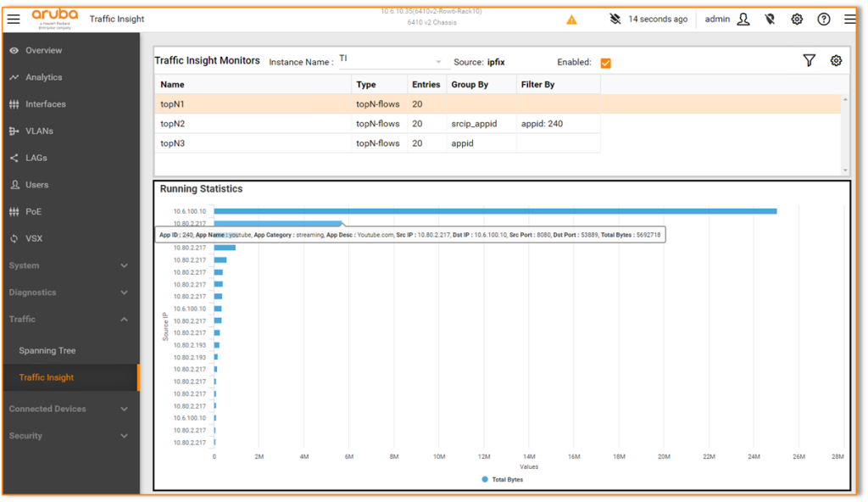Select Traffic Insight menu item
The width and height of the screenshot is (868, 502).
(47, 377)
